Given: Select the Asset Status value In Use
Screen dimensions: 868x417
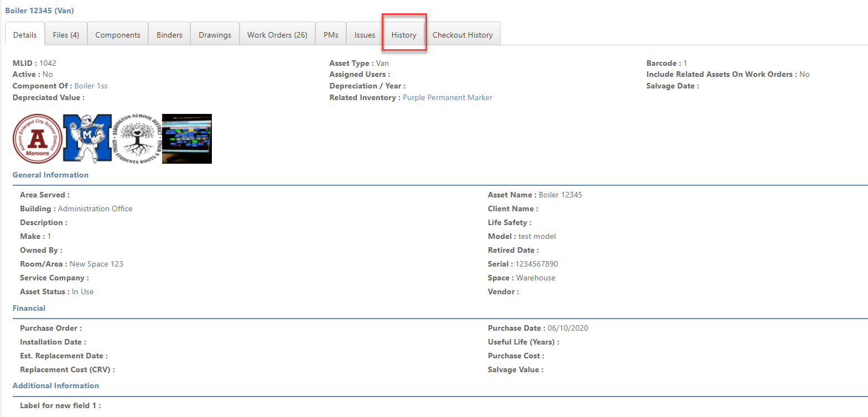Looking at the screenshot, I should [82, 291].
